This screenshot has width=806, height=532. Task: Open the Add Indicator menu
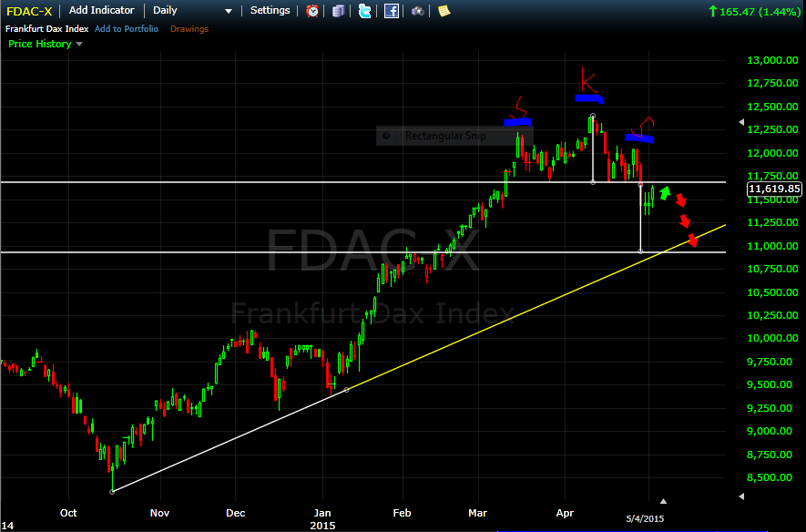pyautogui.click(x=101, y=10)
